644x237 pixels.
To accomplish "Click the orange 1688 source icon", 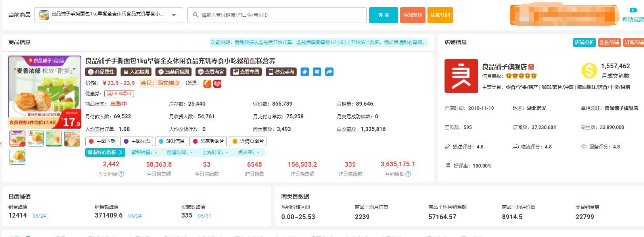I will click(x=207, y=83).
